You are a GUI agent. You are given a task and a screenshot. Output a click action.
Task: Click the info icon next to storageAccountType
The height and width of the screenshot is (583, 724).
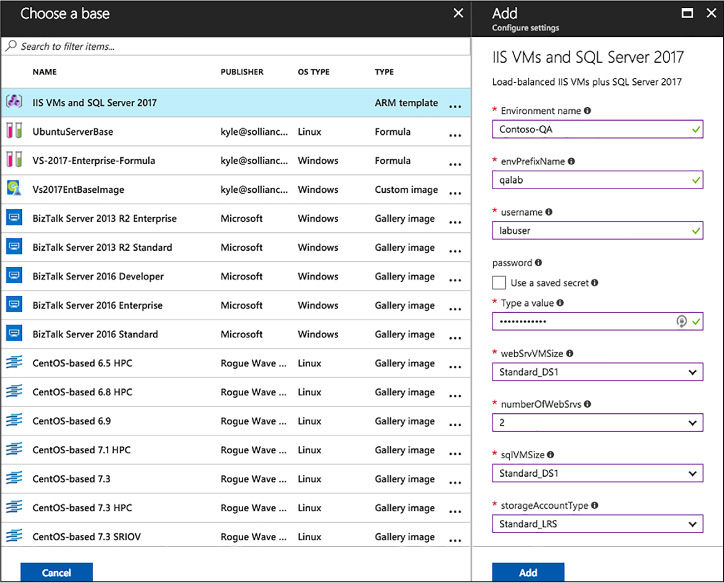(595, 505)
